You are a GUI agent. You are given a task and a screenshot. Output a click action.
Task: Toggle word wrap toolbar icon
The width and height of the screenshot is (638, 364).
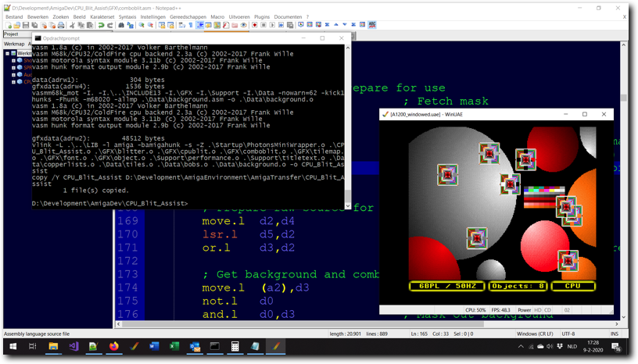pyautogui.click(x=182, y=25)
